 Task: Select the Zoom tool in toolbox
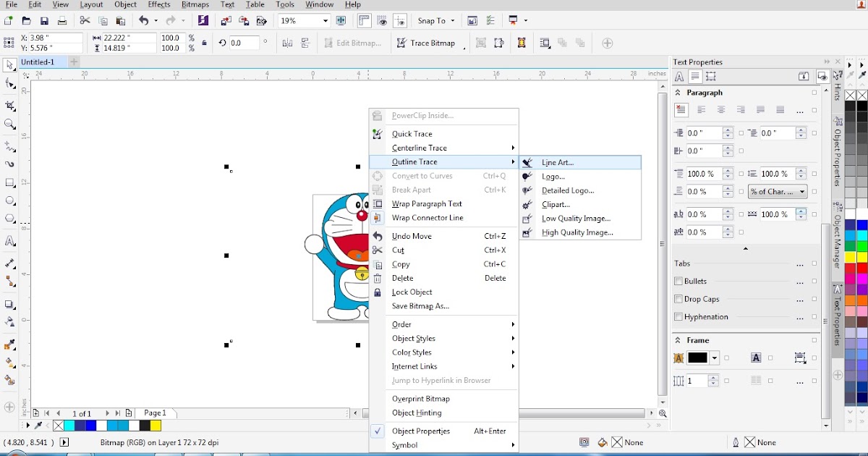tap(9, 124)
